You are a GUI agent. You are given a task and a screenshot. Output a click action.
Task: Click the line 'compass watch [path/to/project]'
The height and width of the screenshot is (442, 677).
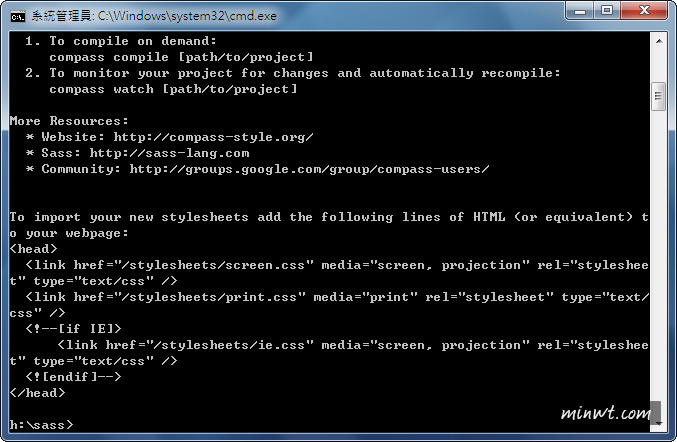click(x=173, y=89)
